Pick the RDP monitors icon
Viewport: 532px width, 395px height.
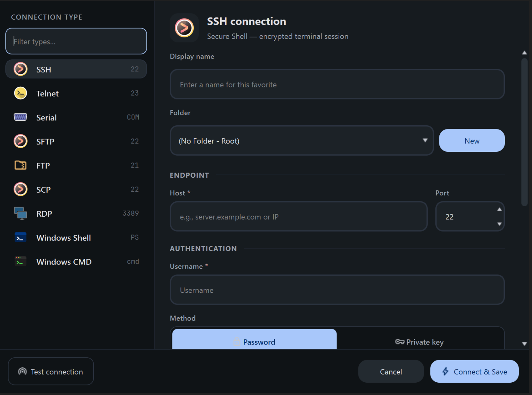(21, 213)
